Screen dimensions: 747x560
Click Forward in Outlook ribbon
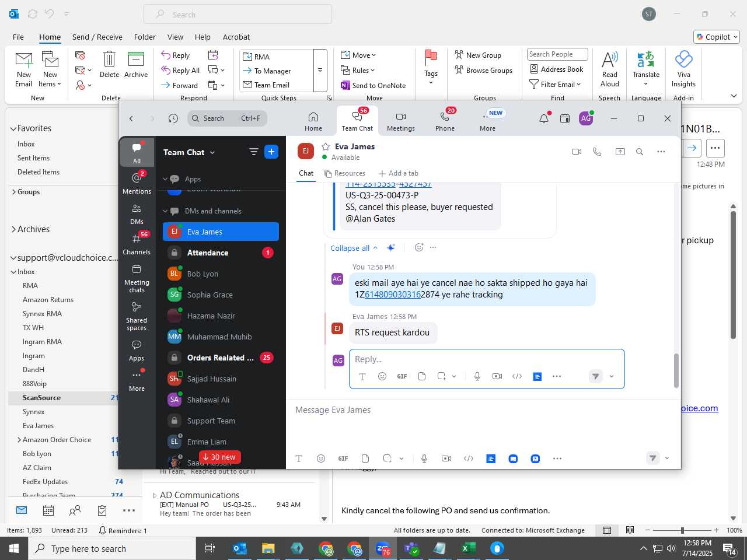tap(180, 85)
